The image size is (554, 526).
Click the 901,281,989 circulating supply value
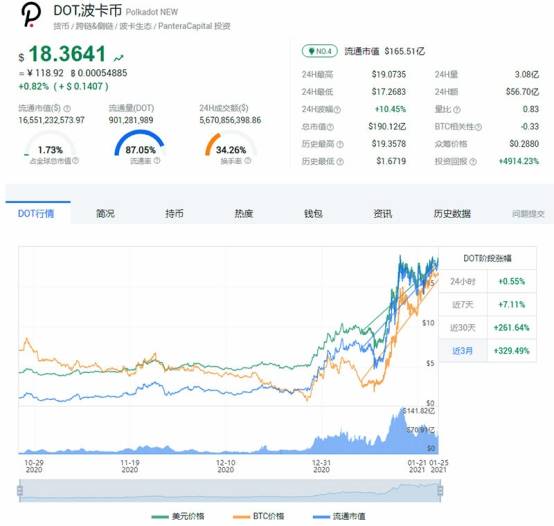[x=131, y=120]
